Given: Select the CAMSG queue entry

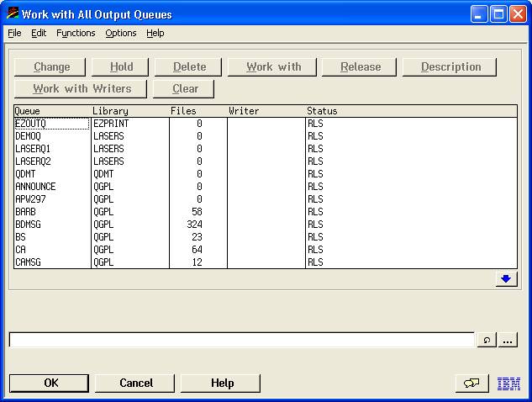Looking at the screenshot, I should pos(29,262).
